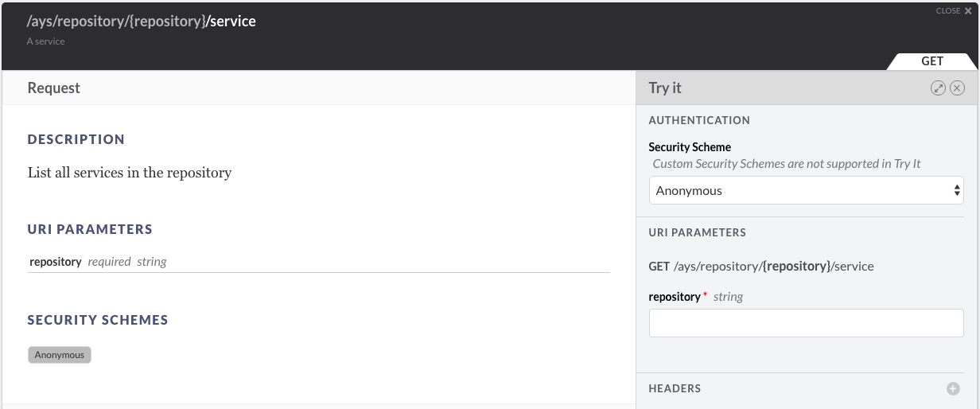Click the Anonymous security scheme badge
The width and height of the screenshot is (980, 409).
coord(60,355)
